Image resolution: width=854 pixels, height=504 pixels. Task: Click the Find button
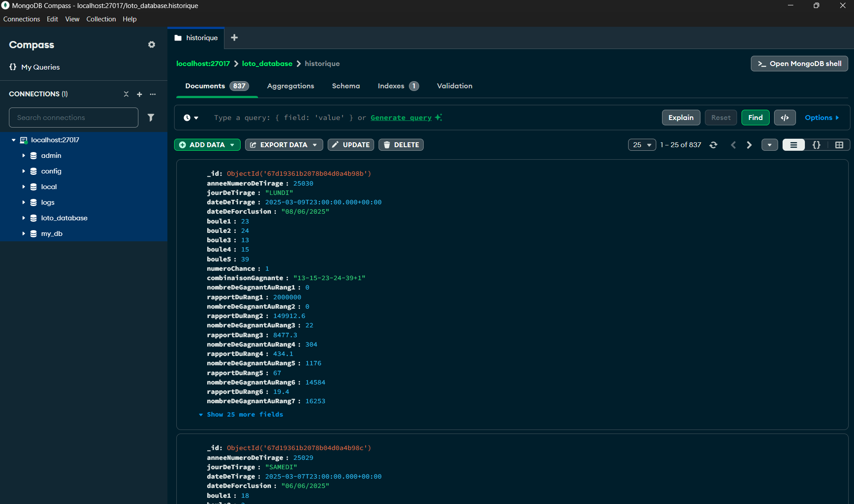[x=755, y=118]
